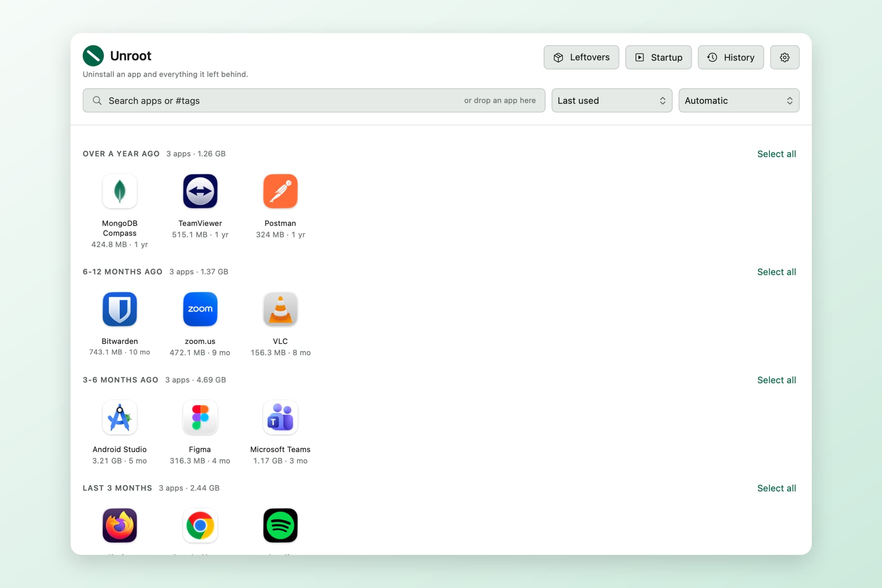Click the 'zoom.us' app name
The image size is (882, 588).
point(200,341)
